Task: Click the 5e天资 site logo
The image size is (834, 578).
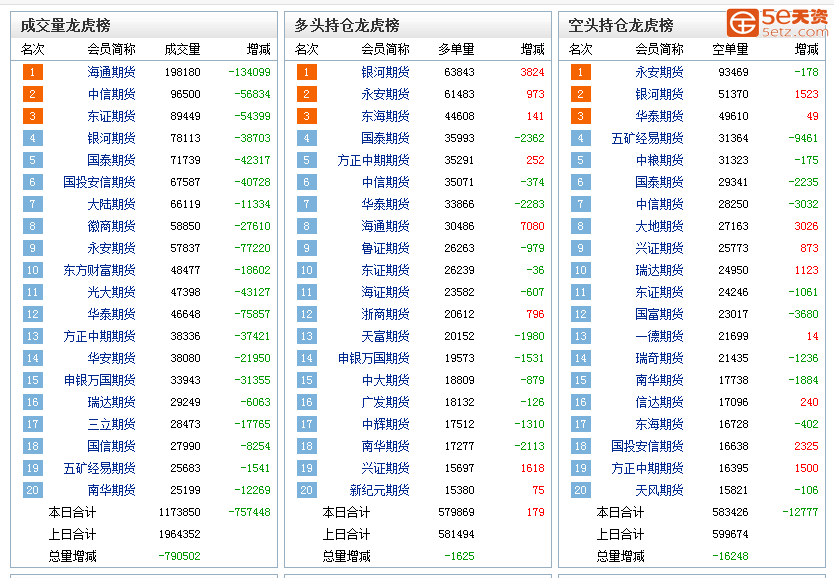Action: [x=778, y=23]
